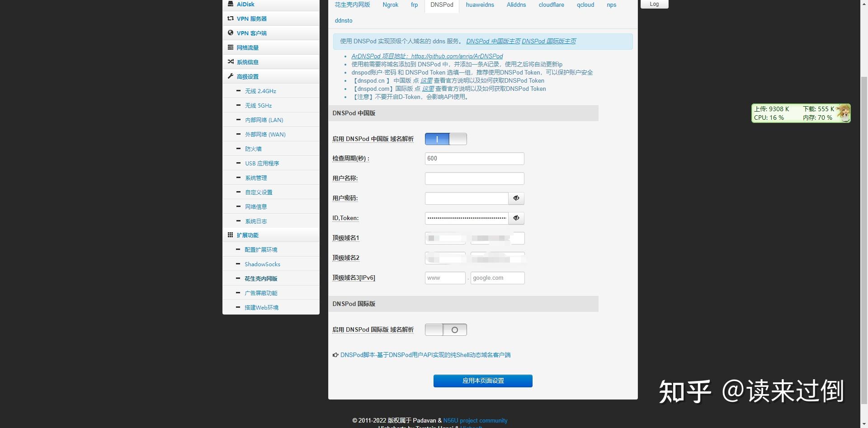The height and width of the screenshot is (428, 868).
Task: Reveal the ID,Token value with eye icon
Action: [516, 218]
